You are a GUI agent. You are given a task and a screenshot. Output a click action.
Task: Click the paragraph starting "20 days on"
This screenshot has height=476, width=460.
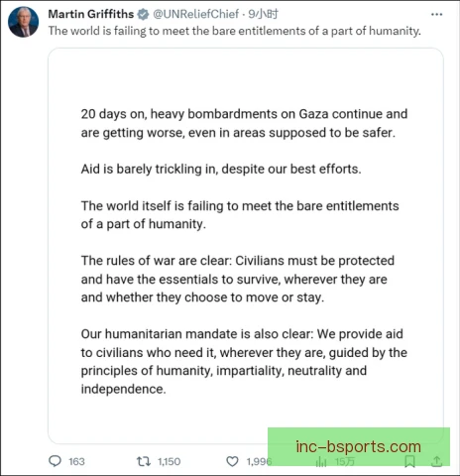pos(244,123)
